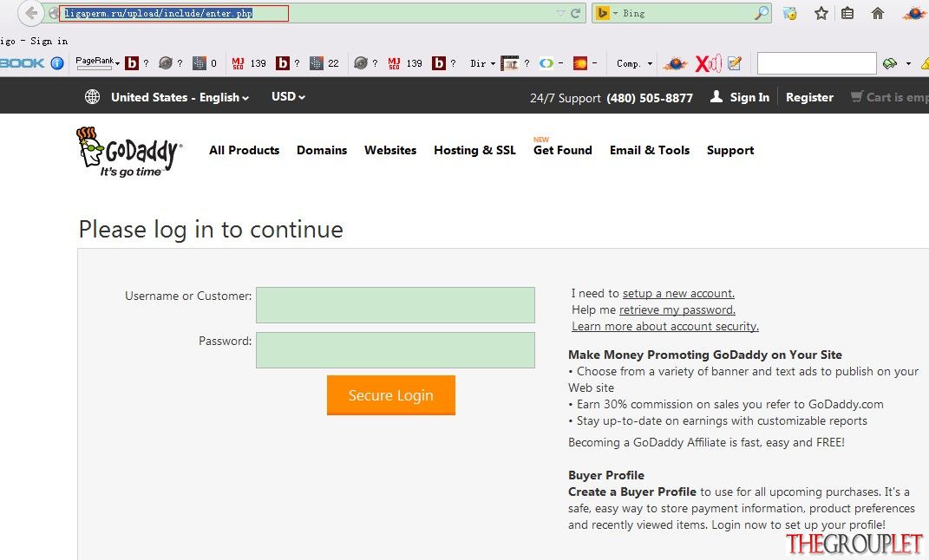
Task: Follow the setup a new account link
Action: (678, 294)
